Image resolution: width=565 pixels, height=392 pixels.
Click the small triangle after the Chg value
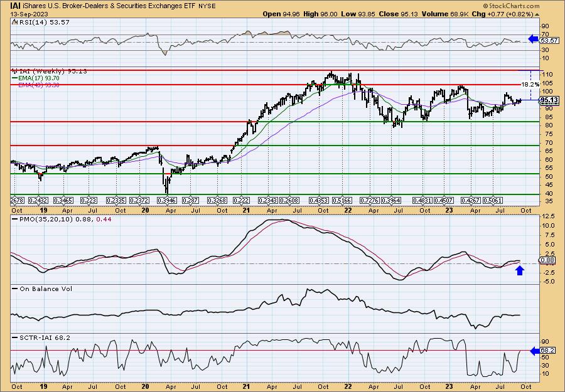point(537,14)
